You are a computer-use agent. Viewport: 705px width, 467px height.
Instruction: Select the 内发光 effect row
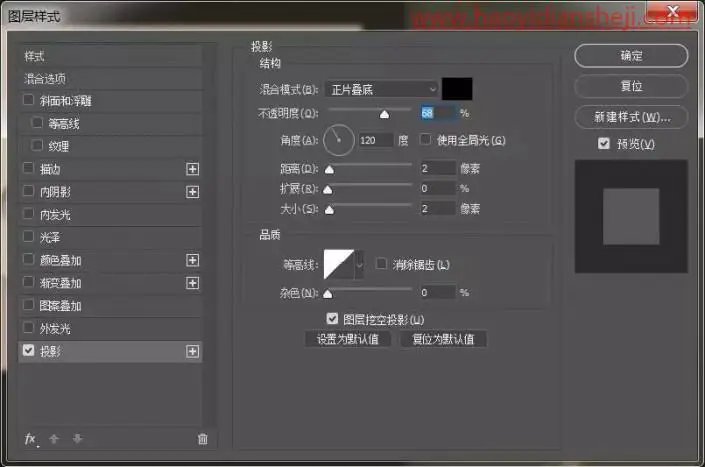click(110, 215)
